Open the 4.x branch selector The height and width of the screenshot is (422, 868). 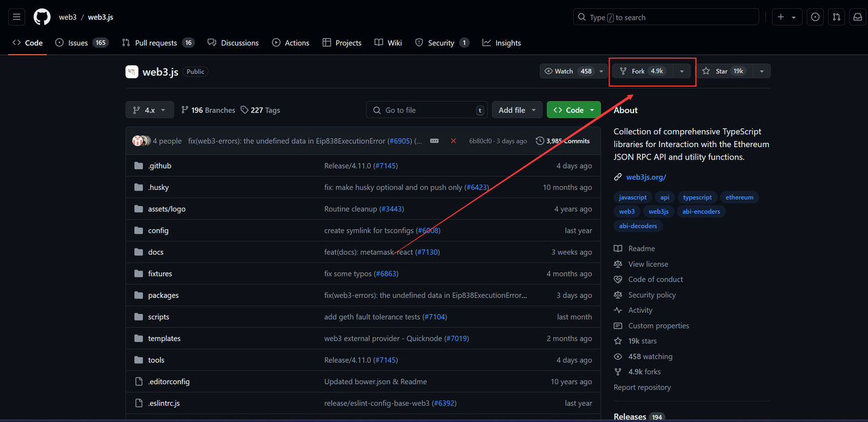click(x=149, y=110)
